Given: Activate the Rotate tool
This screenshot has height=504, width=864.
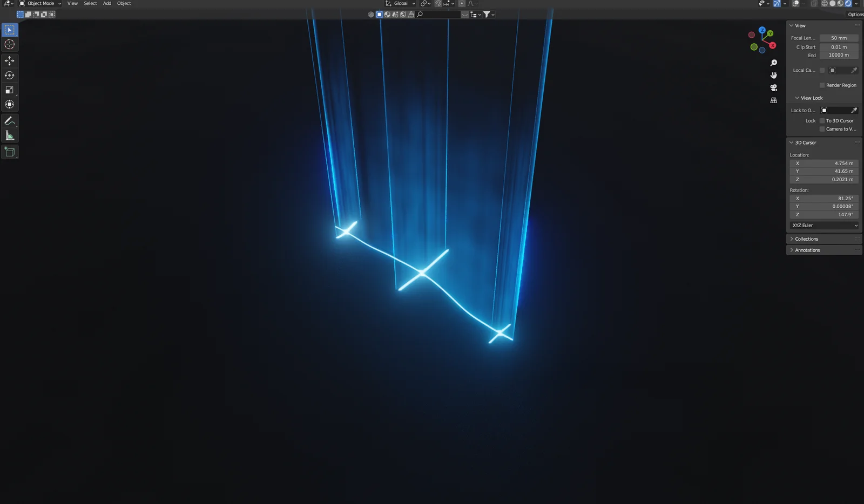Looking at the screenshot, I should [10, 76].
